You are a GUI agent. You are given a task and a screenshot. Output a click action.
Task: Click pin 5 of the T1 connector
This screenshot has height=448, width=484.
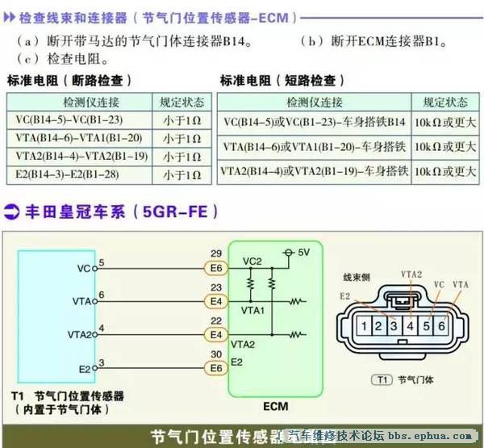pos(426,326)
